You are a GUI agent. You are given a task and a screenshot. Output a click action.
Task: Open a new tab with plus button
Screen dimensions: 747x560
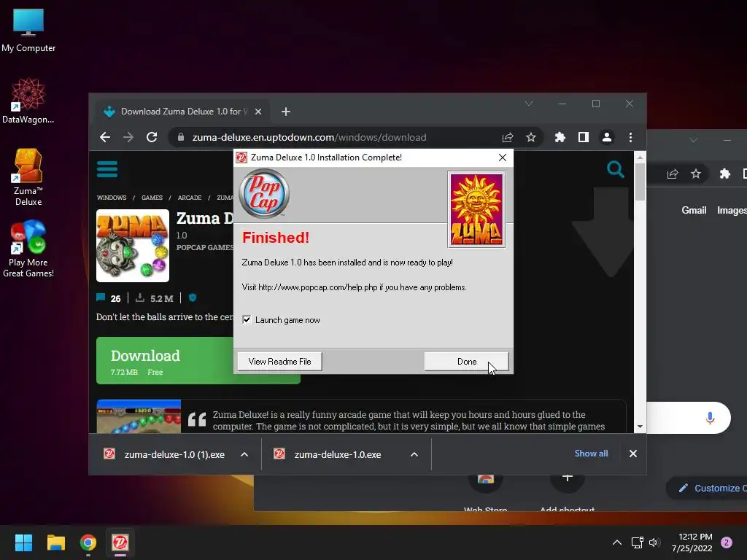285,112
